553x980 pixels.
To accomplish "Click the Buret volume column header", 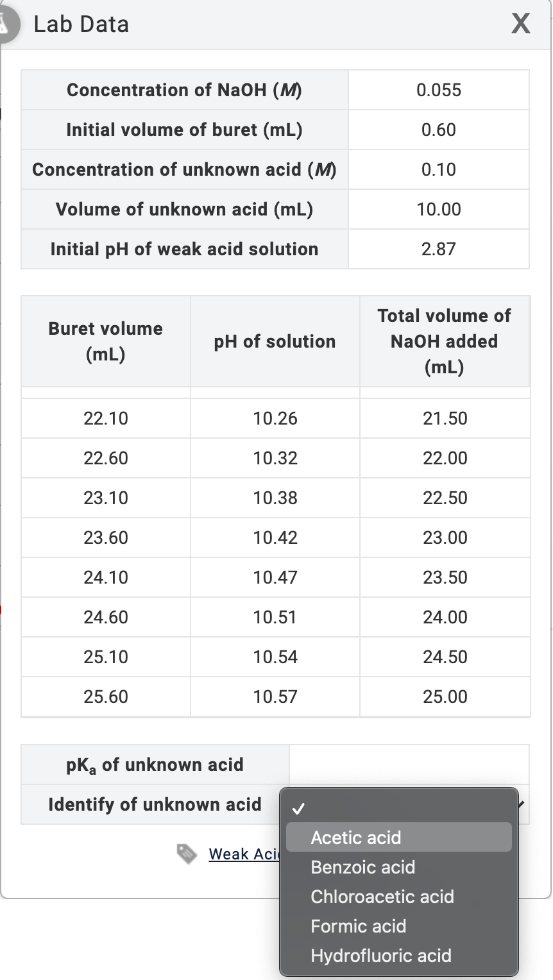I will 105,341.
